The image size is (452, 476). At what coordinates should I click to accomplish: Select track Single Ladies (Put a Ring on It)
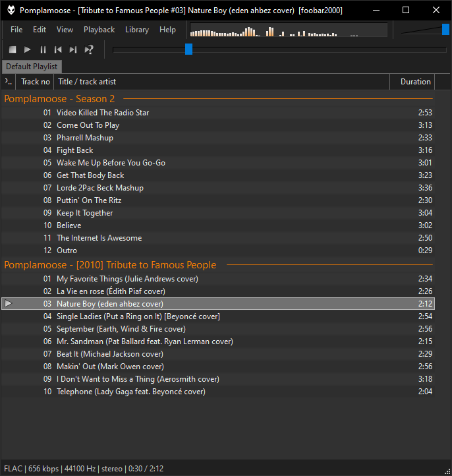click(x=218, y=316)
